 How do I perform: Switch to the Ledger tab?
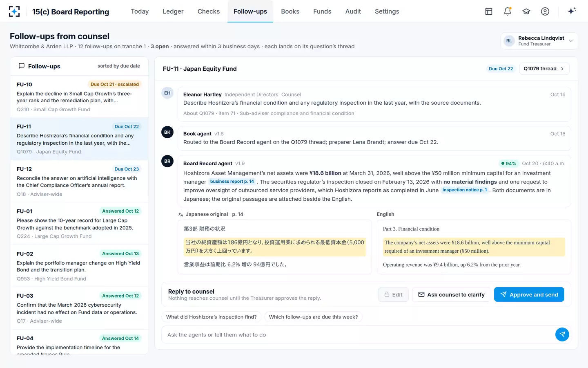click(173, 11)
